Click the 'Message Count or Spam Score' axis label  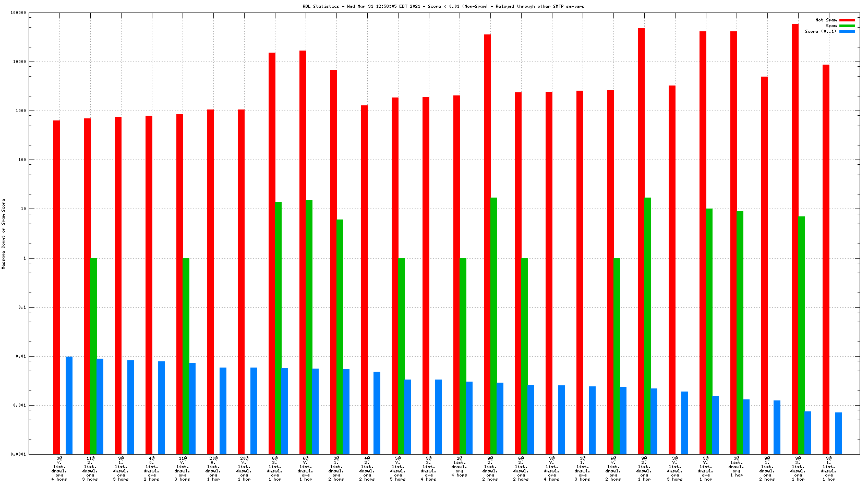[x=3, y=234]
